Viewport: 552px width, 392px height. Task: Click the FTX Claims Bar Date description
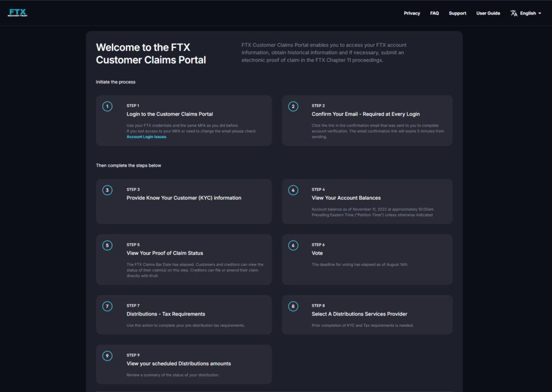[x=195, y=270]
